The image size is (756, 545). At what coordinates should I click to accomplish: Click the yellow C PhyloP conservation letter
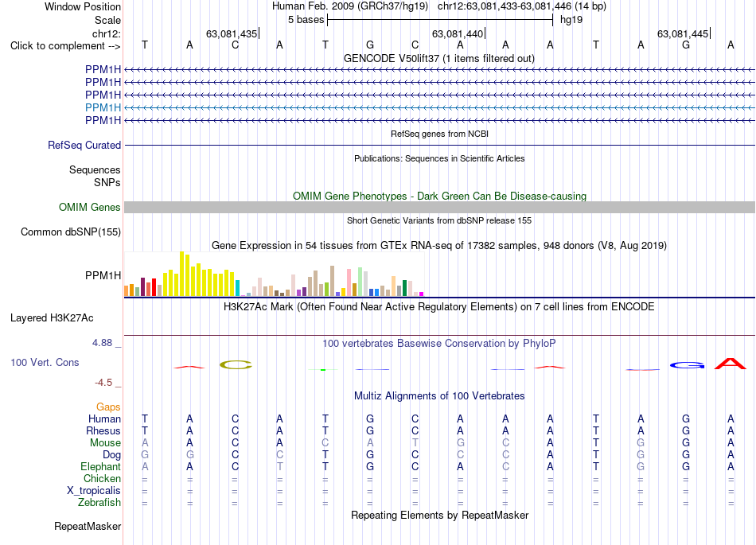click(x=236, y=364)
